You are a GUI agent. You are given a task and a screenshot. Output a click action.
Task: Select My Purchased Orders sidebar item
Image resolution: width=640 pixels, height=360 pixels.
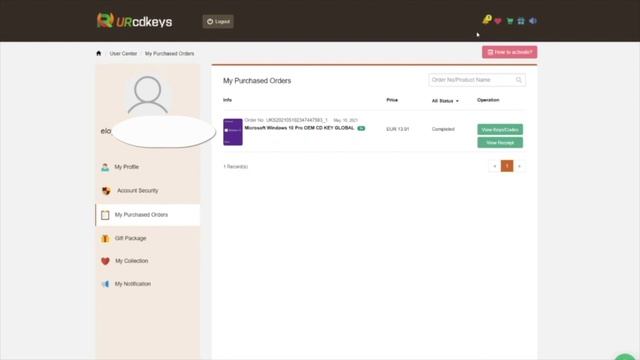[148, 215]
